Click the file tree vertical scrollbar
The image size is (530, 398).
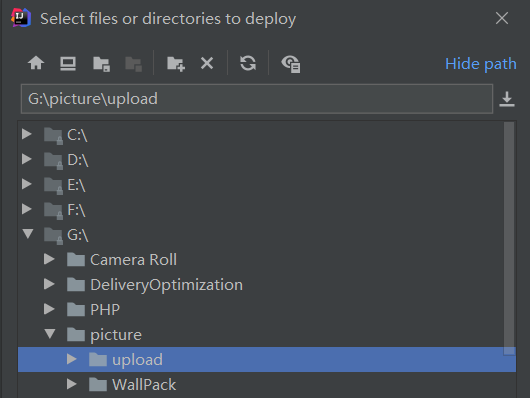tap(509, 238)
